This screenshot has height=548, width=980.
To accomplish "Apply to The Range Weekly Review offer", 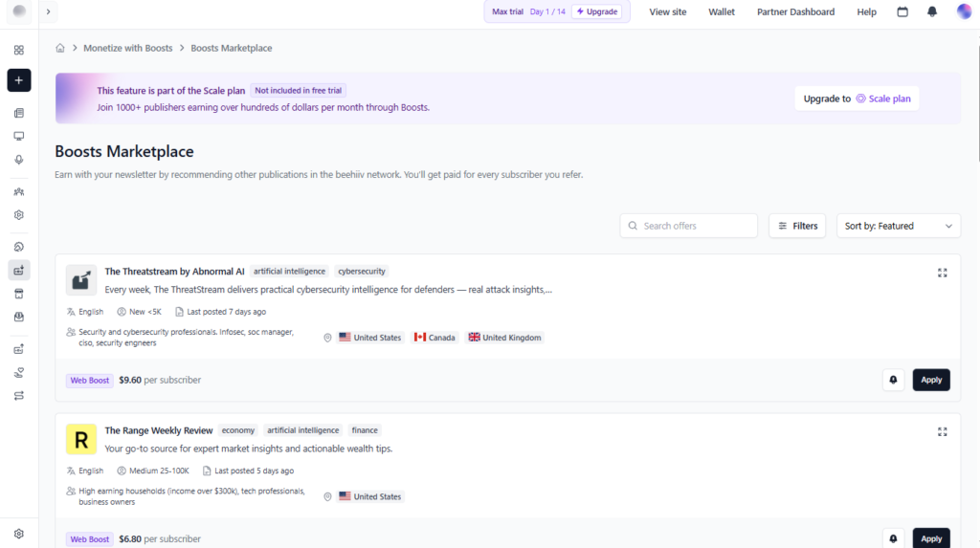I will [930, 538].
